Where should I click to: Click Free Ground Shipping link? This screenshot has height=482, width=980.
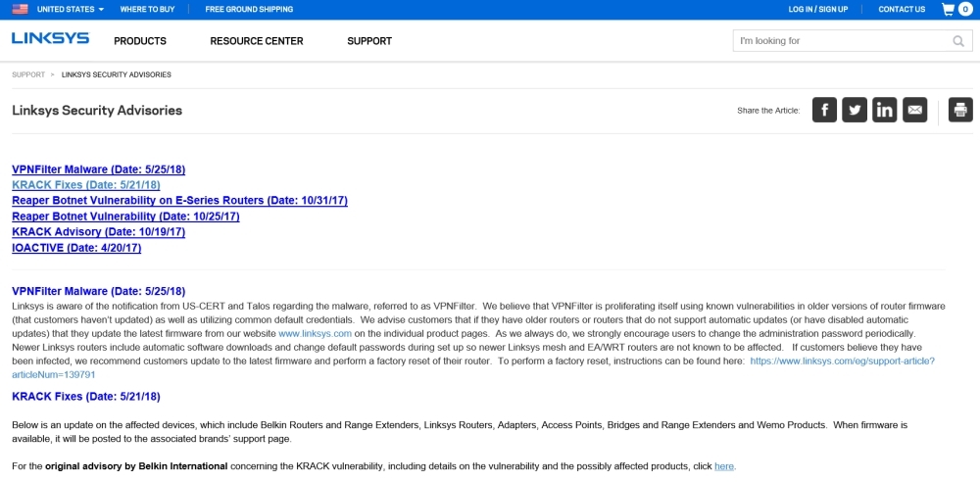(x=249, y=10)
